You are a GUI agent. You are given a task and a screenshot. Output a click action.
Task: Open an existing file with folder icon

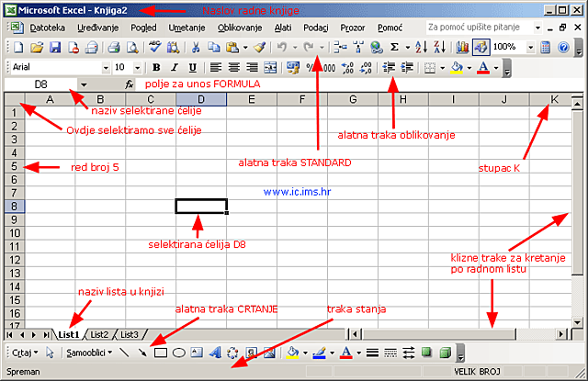click(37, 48)
